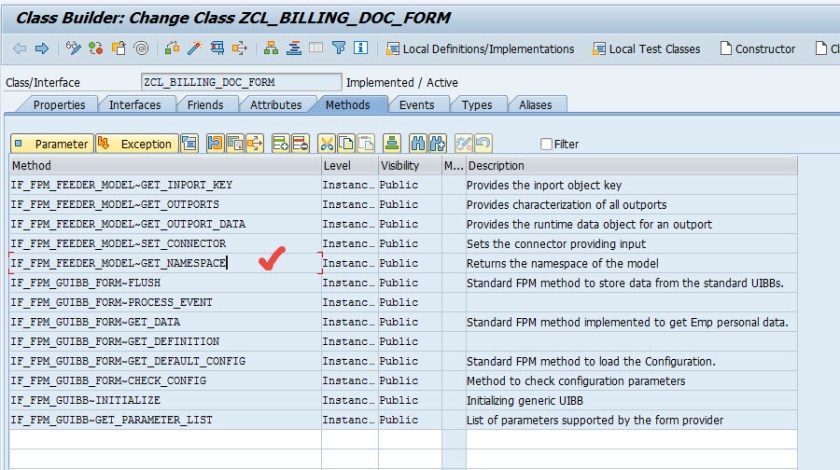Open the blue information icon

click(360, 48)
